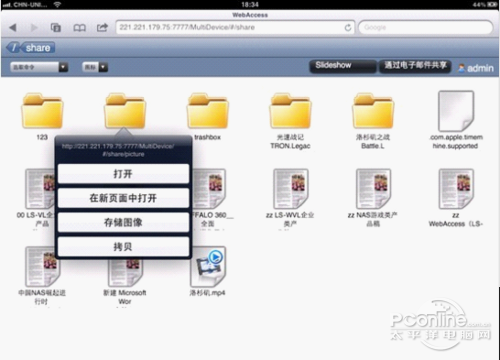
Task: Open the Battle.L folder
Action: point(373,111)
